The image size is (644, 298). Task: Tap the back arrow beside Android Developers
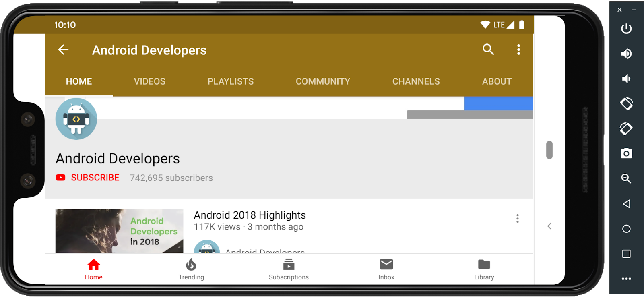tap(63, 50)
